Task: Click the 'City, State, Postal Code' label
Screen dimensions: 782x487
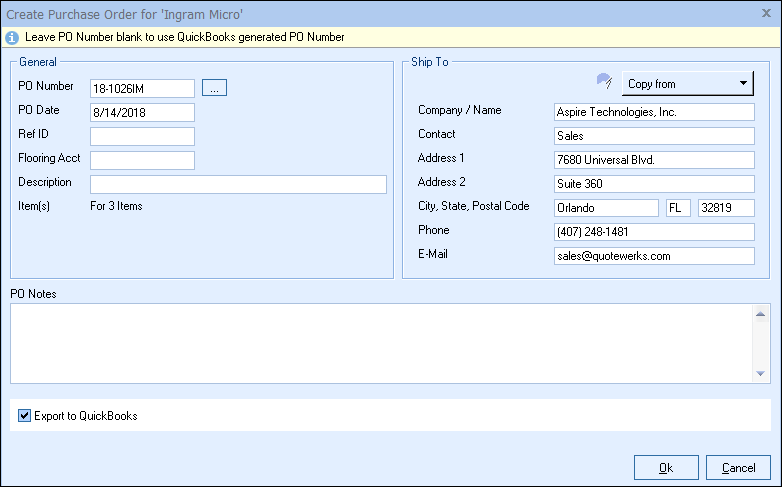Action: coord(474,206)
